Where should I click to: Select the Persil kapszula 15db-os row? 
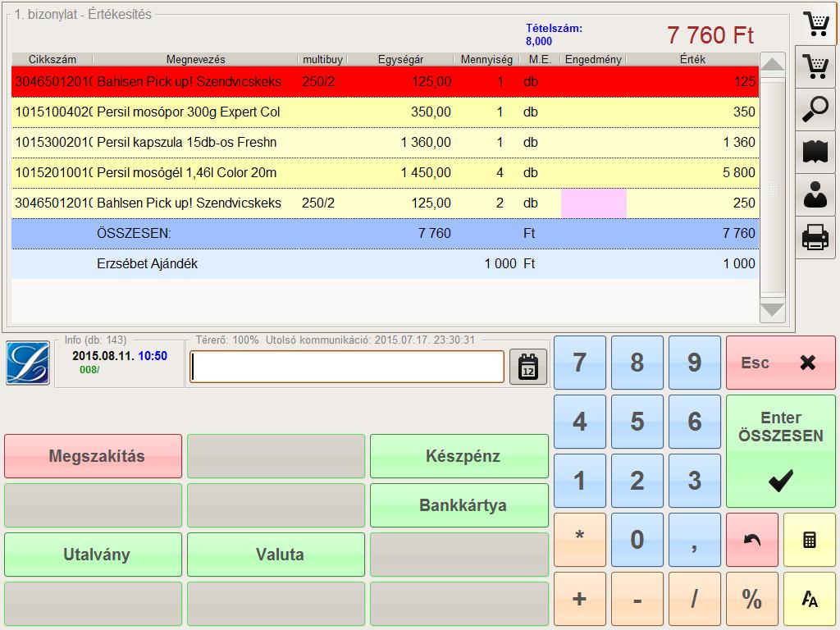tap(386, 143)
